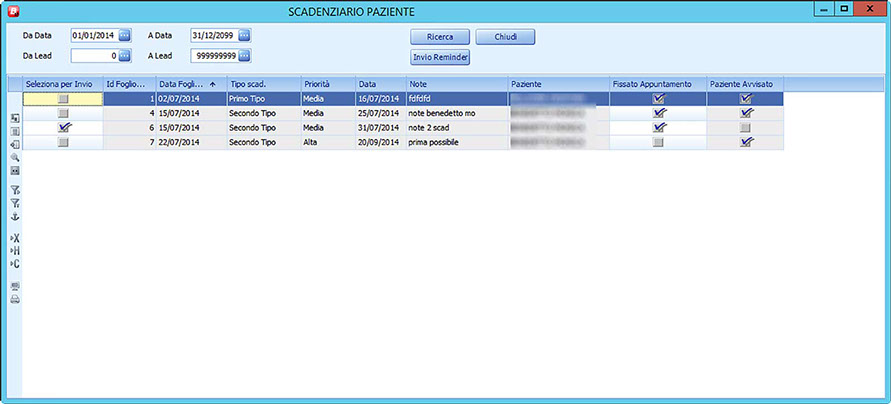Click the X export icon in sidebar
This screenshot has height=404, width=891.
coord(15,238)
